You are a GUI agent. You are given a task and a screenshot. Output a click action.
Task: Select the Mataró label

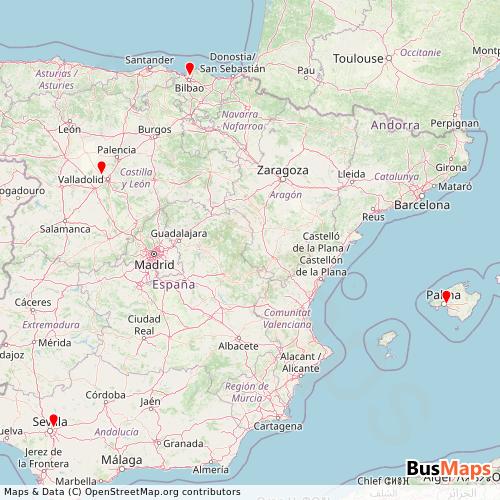coord(455,187)
